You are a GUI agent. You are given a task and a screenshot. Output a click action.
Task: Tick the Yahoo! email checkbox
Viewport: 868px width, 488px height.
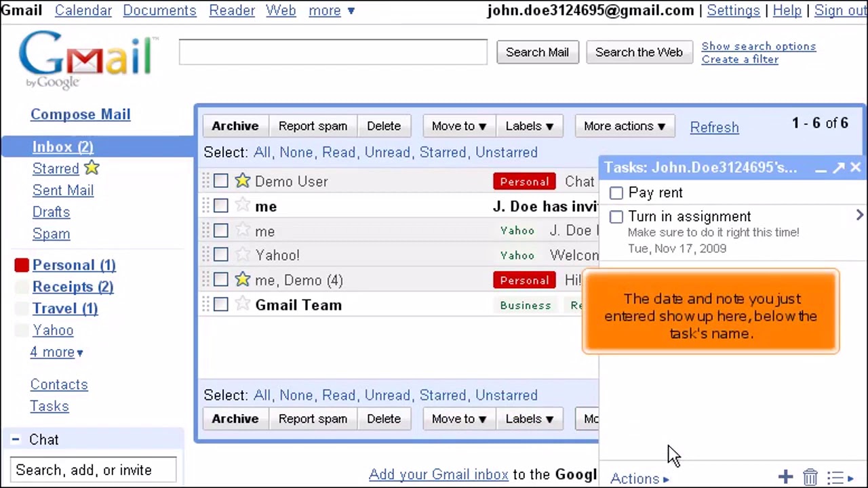pos(220,256)
